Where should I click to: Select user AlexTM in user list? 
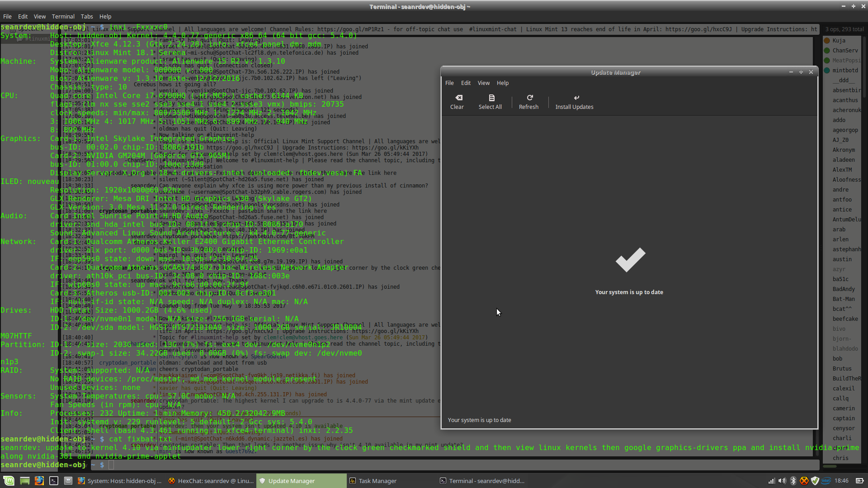(x=842, y=170)
